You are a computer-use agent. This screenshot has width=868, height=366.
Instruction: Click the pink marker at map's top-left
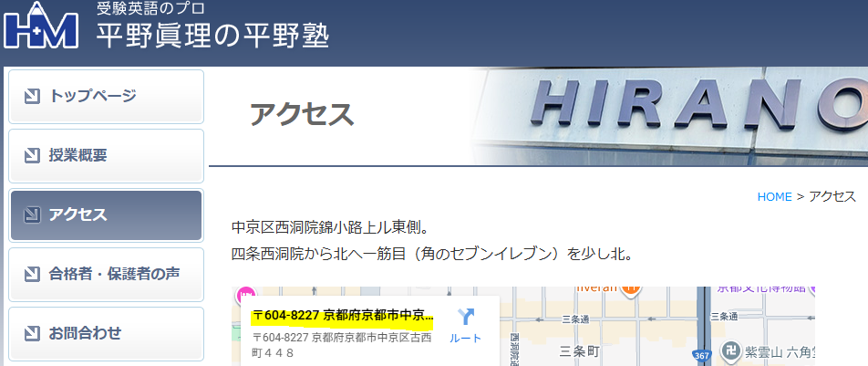click(244, 295)
